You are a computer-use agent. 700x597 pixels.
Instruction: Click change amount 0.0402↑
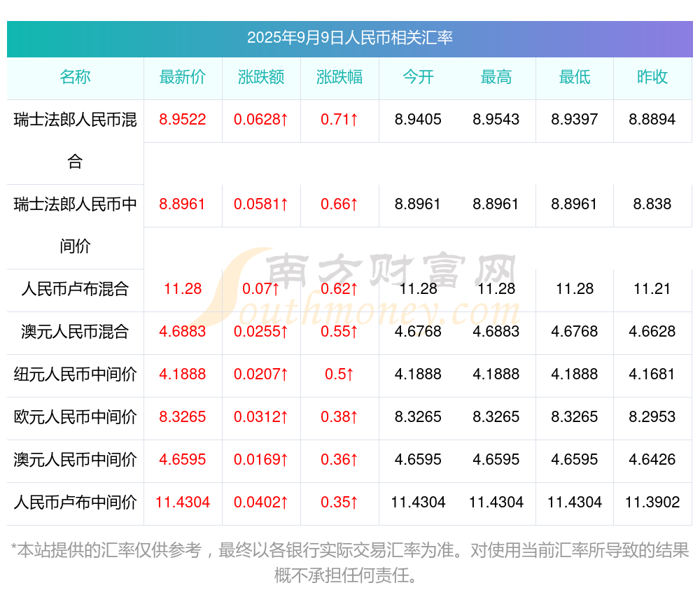coord(261,503)
